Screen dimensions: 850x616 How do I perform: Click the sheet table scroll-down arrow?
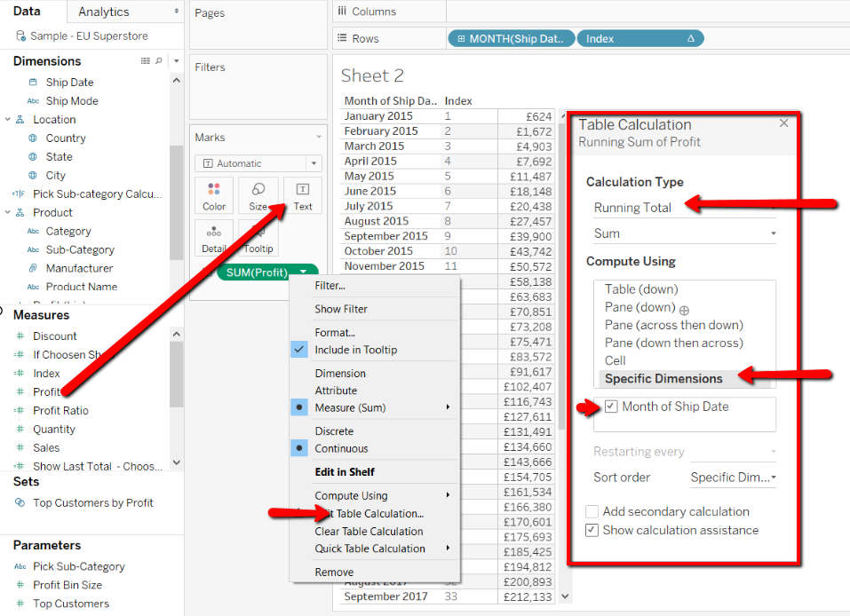pyautogui.click(x=565, y=596)
